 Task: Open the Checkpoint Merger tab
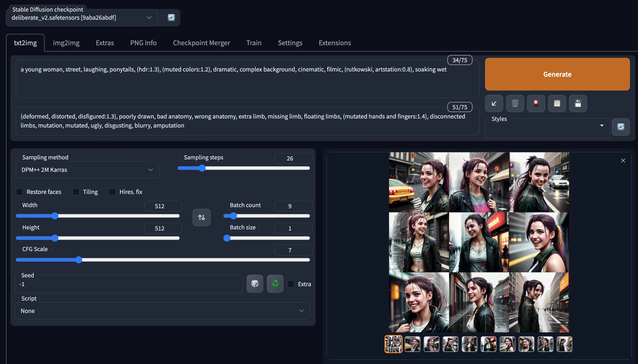point(201,43)
